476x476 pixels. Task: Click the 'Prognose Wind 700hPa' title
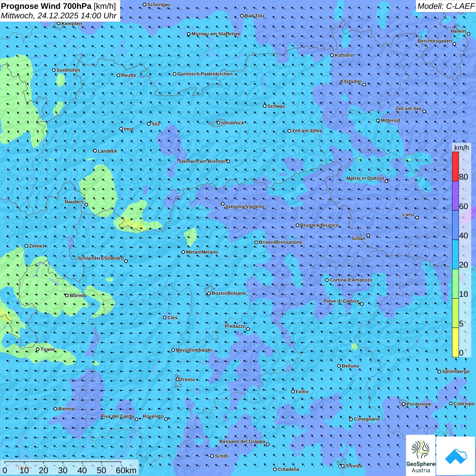coord(46,6)
